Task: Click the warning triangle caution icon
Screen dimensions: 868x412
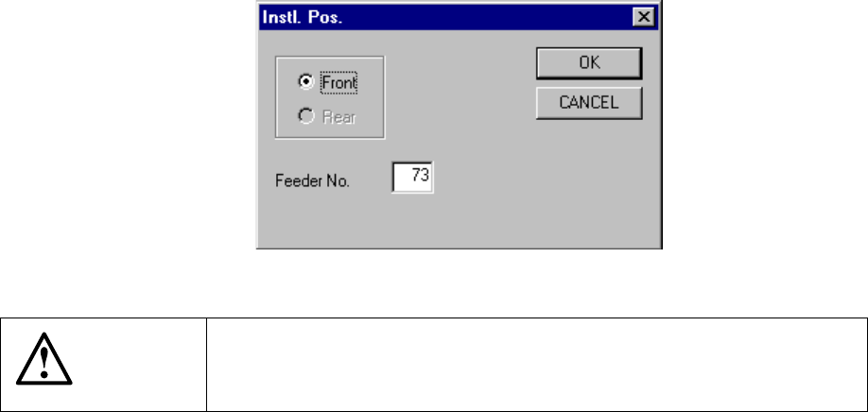Action: [43, 358]
